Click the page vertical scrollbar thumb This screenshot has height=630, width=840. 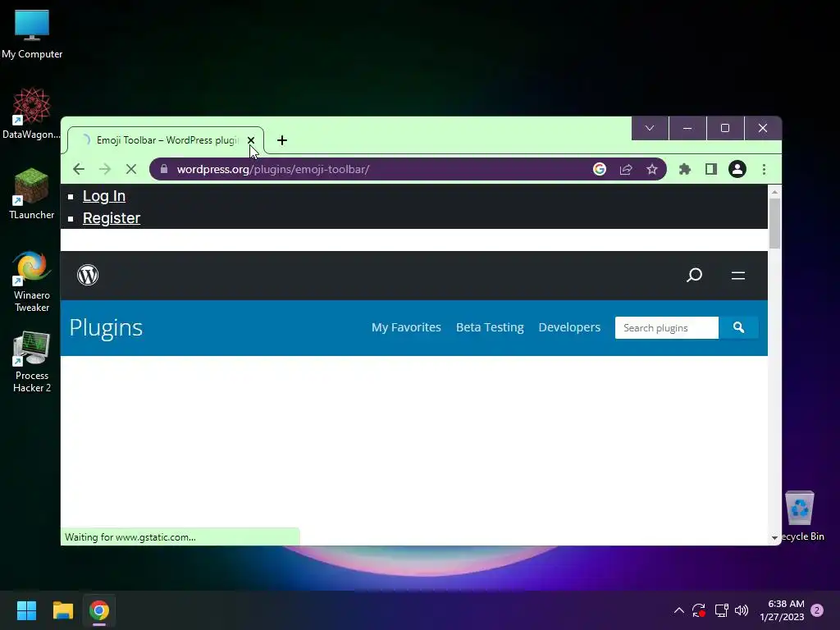point(774,223)
